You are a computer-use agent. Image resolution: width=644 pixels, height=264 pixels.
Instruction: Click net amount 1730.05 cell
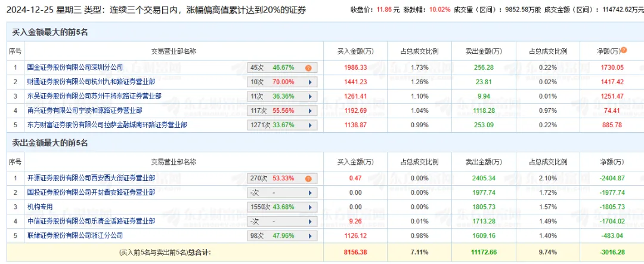pyautogui.click(x=612, y=67)
